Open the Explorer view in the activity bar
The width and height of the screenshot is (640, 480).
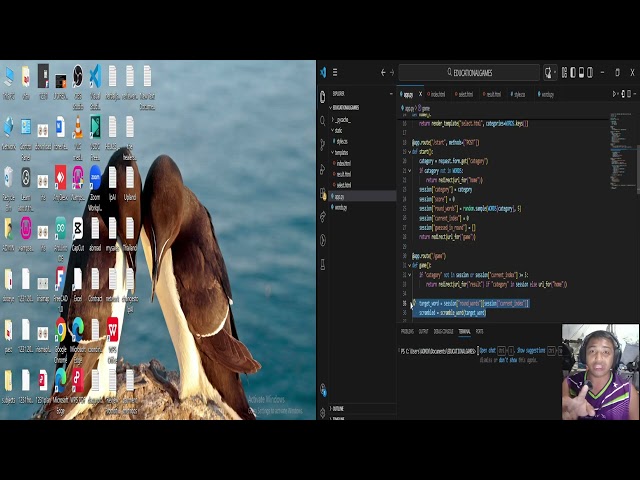point(323,97)
